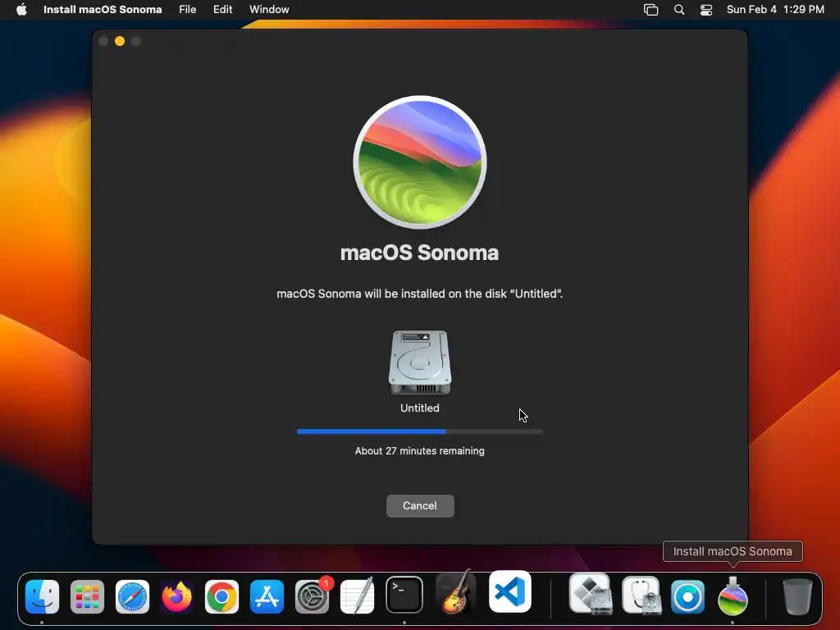Image resolution: width=840 pixels, height=630 pixels.
Task: Open Boot Camp Assistant from the Dock
Action: (x=591, y=594)
